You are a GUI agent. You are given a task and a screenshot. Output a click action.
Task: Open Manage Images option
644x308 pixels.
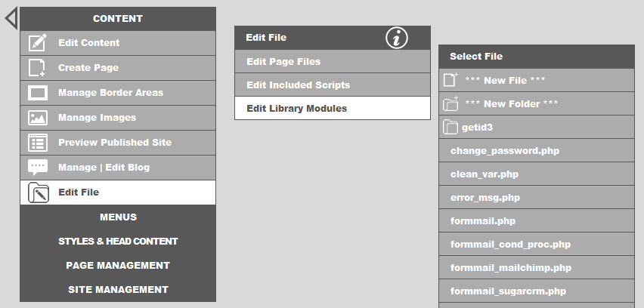point(118,118)
